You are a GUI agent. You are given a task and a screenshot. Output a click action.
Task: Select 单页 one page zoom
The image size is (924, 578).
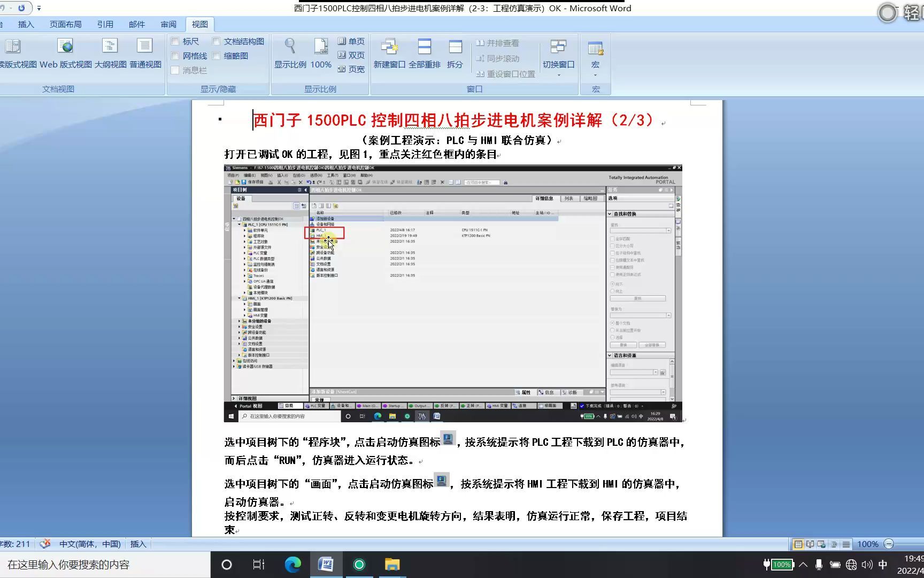pos(351,41)
